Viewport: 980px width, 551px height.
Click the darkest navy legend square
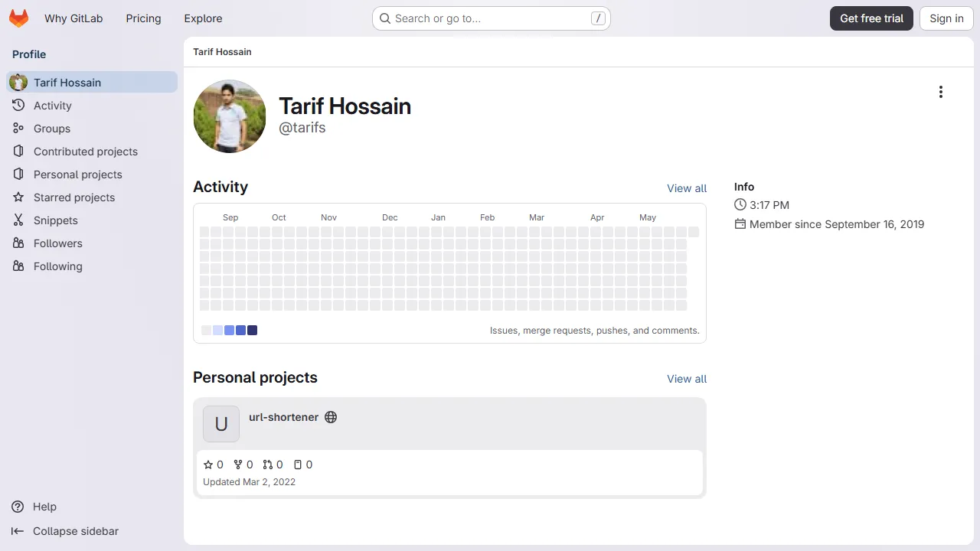(253, 331)
